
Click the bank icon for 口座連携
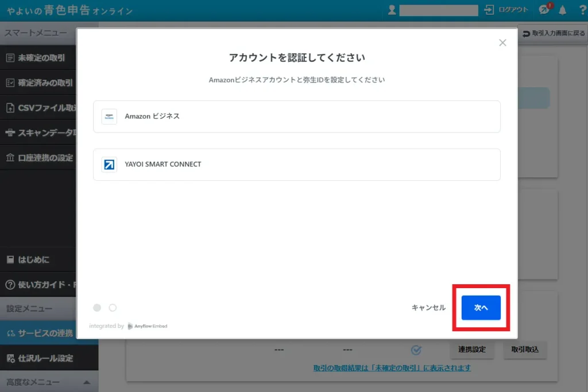click(x=10, y=157)
